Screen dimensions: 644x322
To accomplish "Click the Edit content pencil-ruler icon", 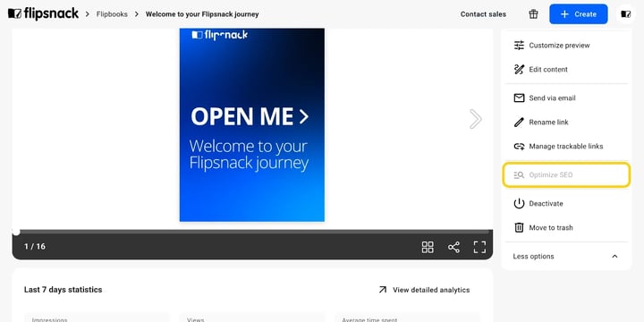I will click(519, 70).
